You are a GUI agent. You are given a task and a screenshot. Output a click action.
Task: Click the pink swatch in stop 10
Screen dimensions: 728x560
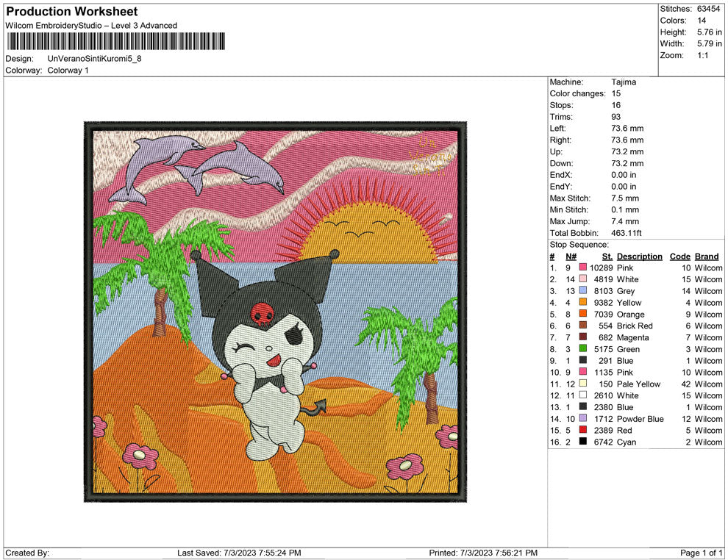582,372
